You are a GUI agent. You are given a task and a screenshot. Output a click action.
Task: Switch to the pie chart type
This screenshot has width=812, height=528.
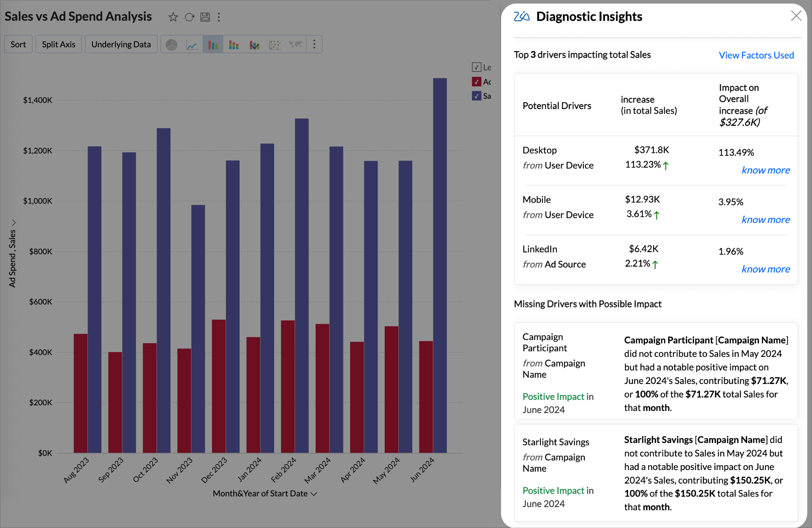[171, 45]
